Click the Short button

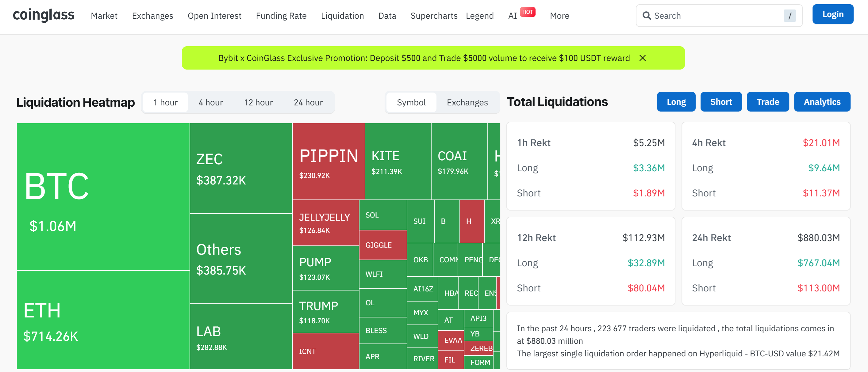click(x=721, y=102)
